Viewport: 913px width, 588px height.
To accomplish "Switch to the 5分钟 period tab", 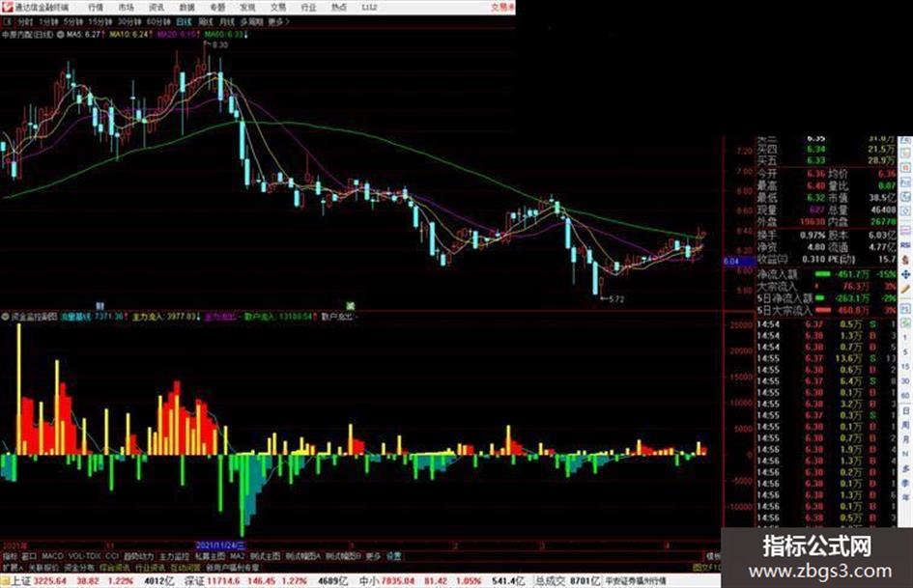I will [73, 21].
